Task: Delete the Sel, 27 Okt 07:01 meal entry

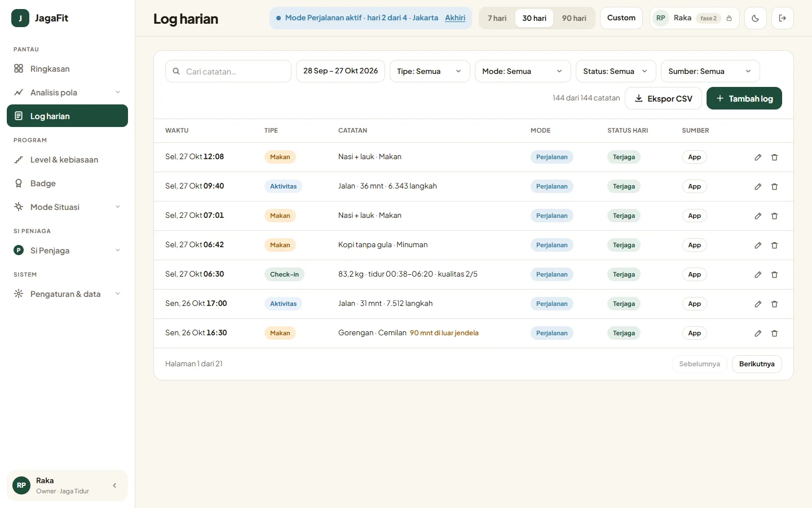Action: coord(774,216)
